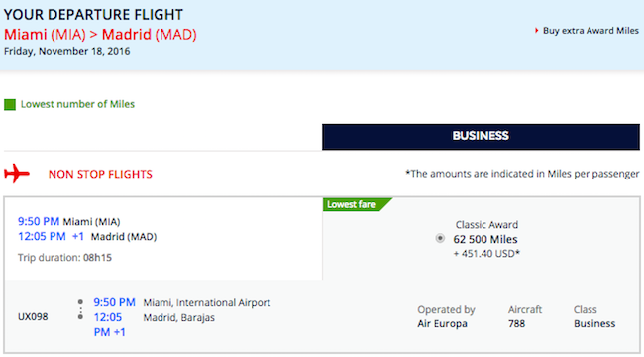Image resolution: width=644 pixels, height=357 pixels.
Task: Click the Class Business detail
Action: (x=594, y=316)
